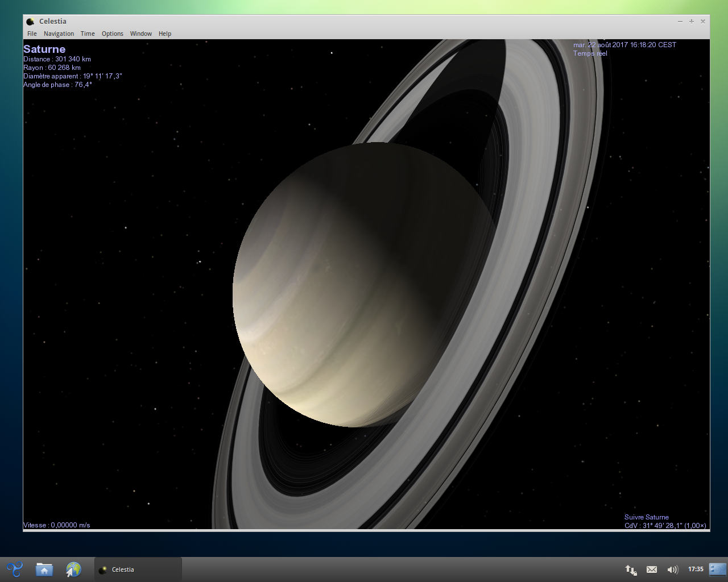This screenshot has width=728, height=582.
Task: Open the Help menu
Action: 165,34
